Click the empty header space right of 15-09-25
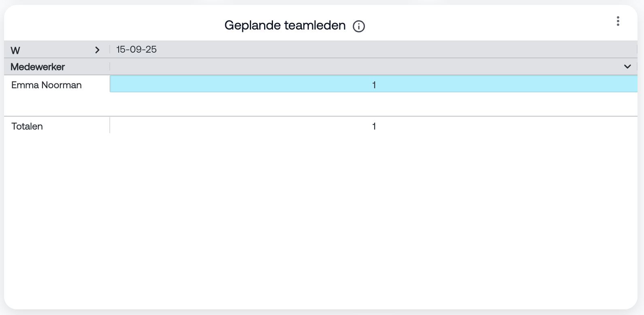Screen dimensions: 644x315 (385, 49)
